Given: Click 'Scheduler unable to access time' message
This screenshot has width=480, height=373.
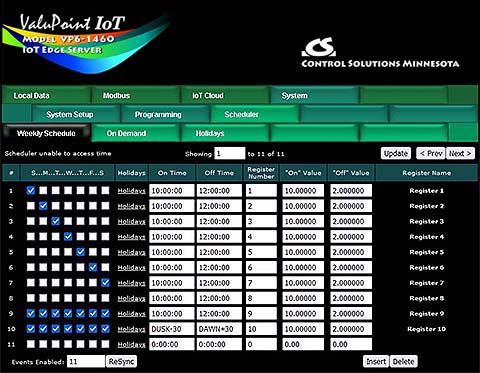Looking at the screenshot, I should pyautogui.click(x=58, y=153).
